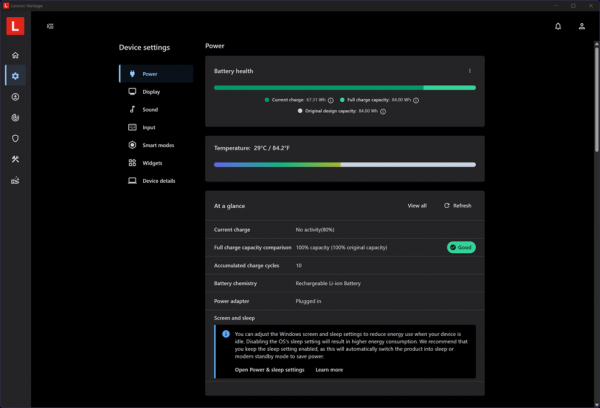Select Input in Device settings
The image size is (600, 408).
tap(156, 127)
